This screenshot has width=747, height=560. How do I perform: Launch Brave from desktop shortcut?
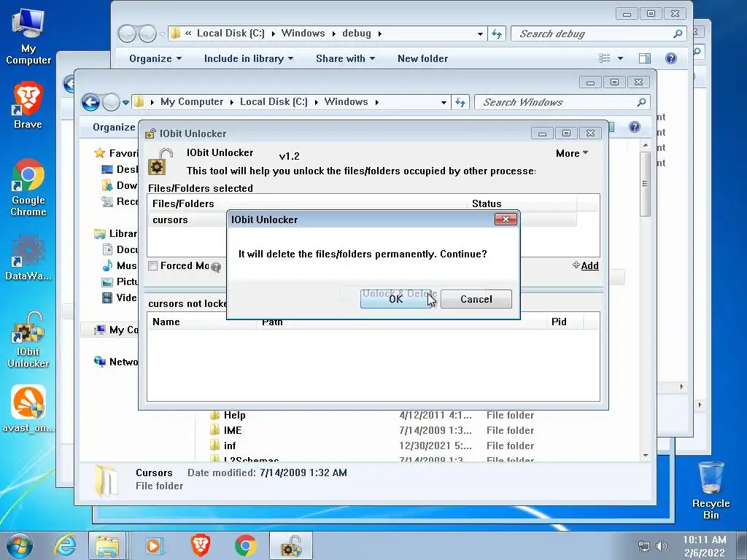tap(28, 105)
